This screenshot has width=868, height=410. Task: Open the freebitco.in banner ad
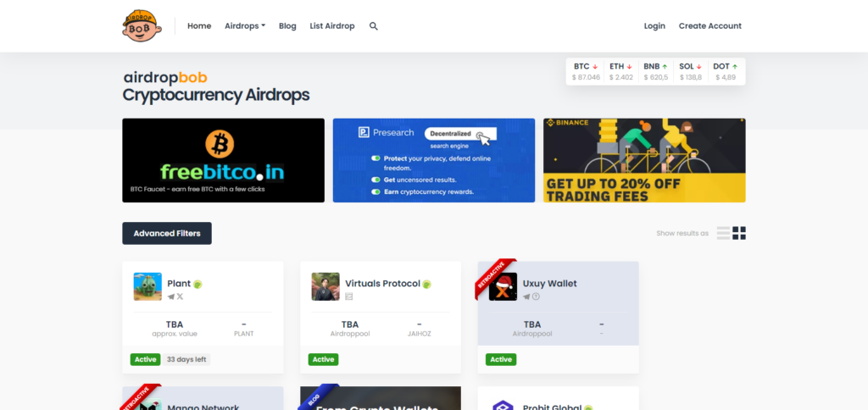tap(223, 160)
